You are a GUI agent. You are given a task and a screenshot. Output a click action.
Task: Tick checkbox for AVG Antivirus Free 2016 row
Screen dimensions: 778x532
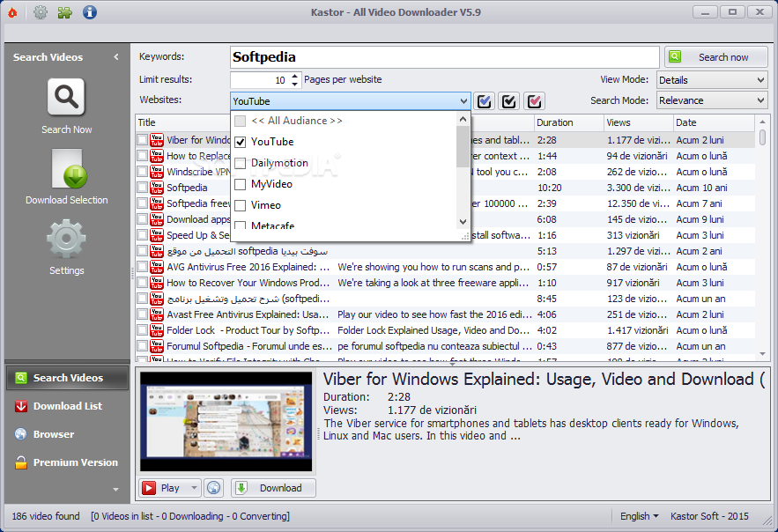143,267
